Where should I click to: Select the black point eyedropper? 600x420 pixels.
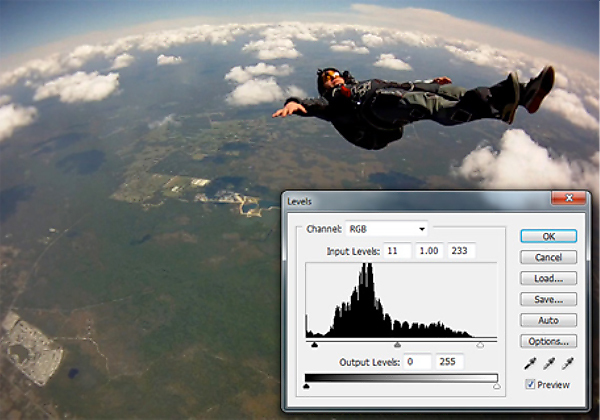(x=530, y=363)
